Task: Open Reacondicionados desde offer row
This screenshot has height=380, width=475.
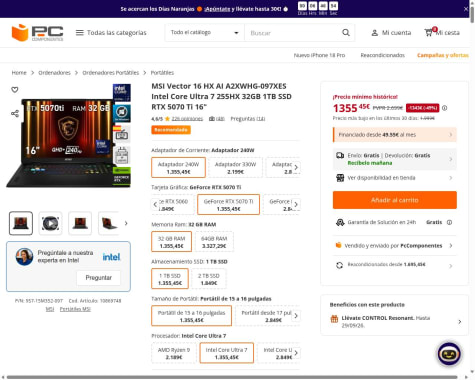Action: pyautogui.click(x=395, y=265)
